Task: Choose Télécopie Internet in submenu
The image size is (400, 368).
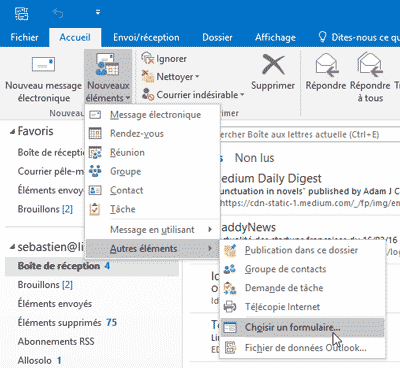Action: 303,307
